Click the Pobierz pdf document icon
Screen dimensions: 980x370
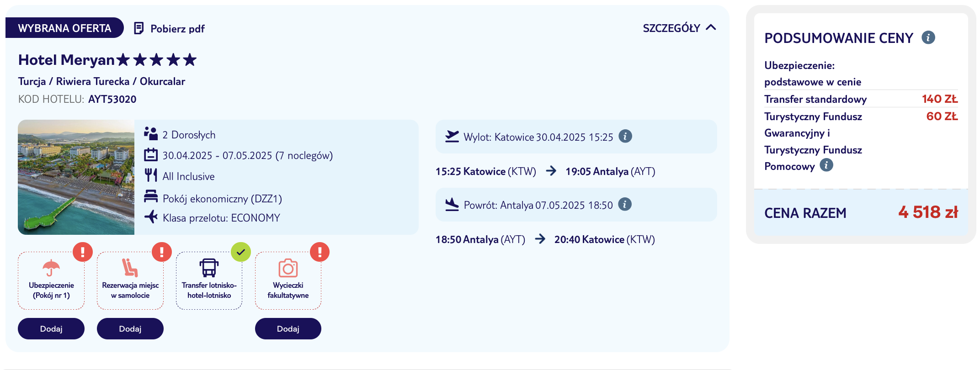[138, 28]
